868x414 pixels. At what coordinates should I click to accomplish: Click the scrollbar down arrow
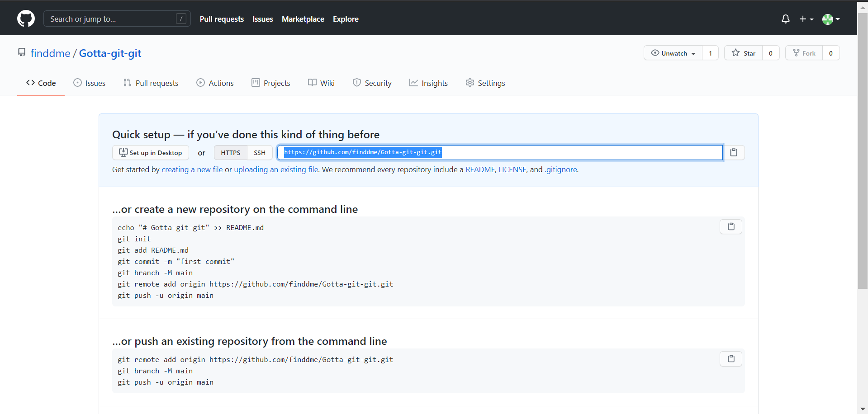[863, 409]
